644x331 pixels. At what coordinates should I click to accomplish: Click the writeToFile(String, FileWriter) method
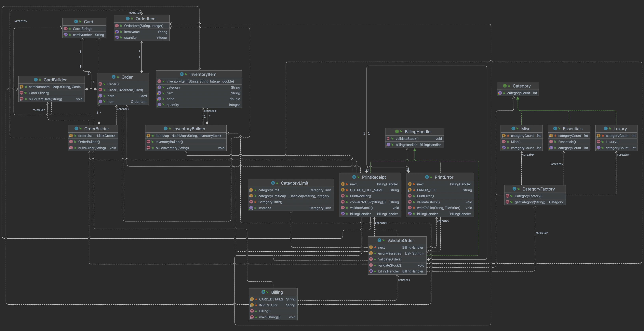[438, 208]
